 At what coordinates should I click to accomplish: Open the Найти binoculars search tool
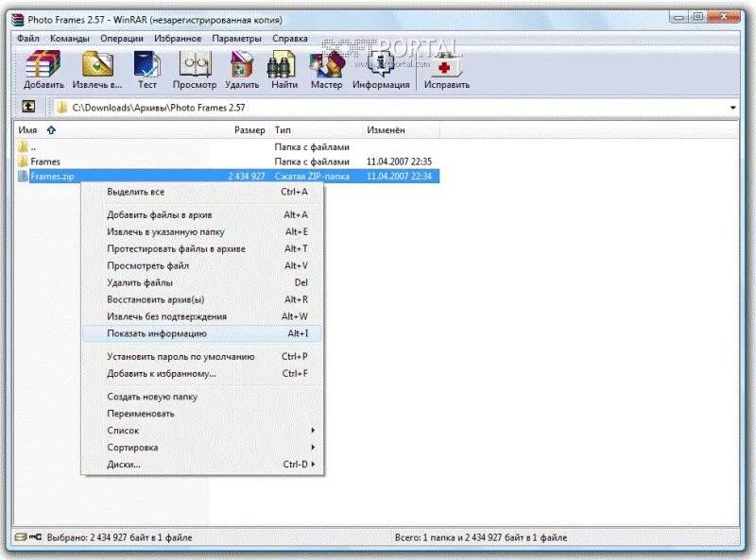click(x=282, y=66)
